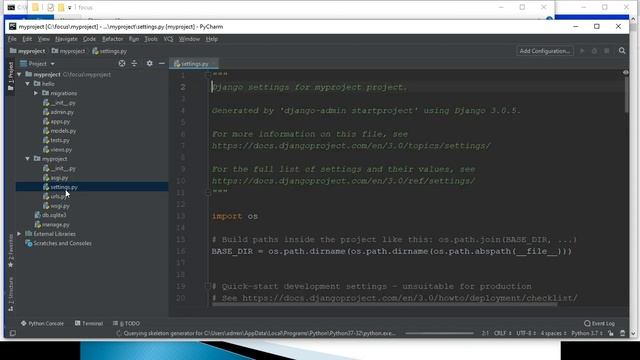Viewport: 640px width, 360px height.
Task: Click the editor horizontal scrollbar
Action: coord(384,304)
